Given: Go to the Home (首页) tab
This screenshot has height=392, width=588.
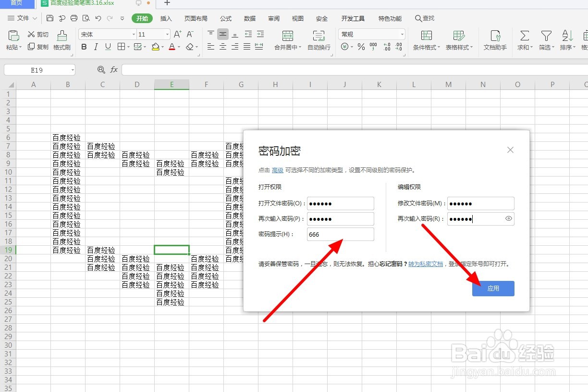Looking at the screenshot, I should click(17, 3).
